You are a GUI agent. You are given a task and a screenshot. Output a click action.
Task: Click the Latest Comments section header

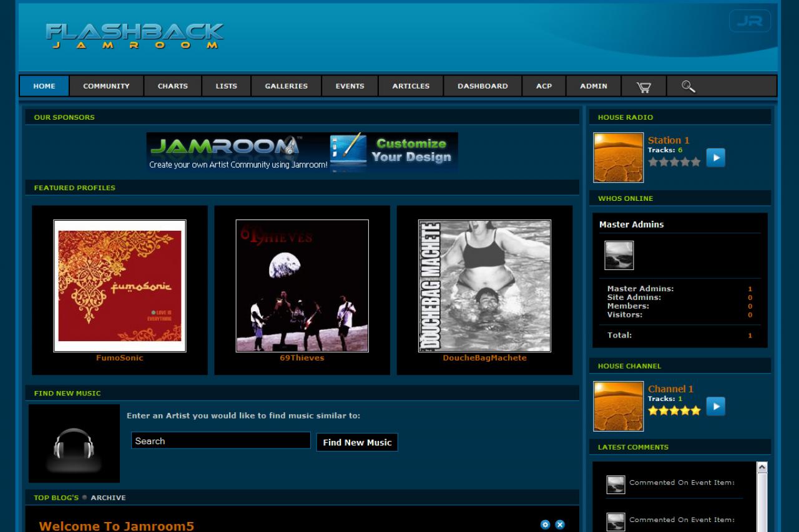[680, 447]
